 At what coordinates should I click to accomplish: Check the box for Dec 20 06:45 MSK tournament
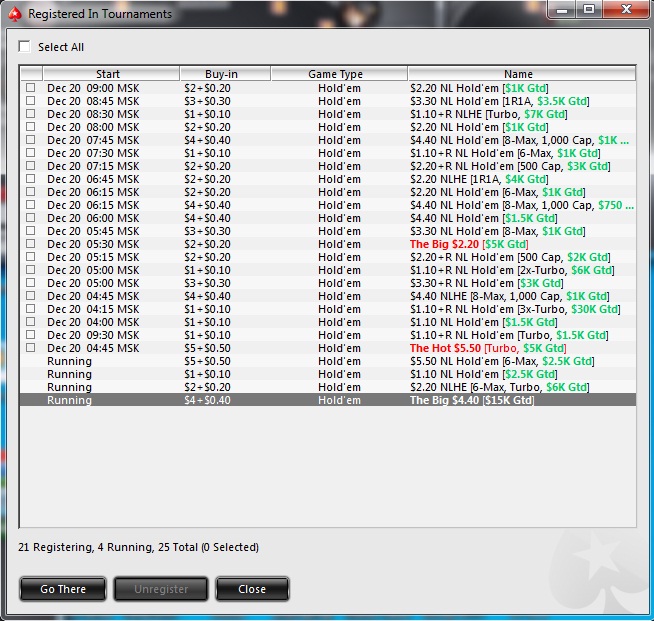[30, 179]
